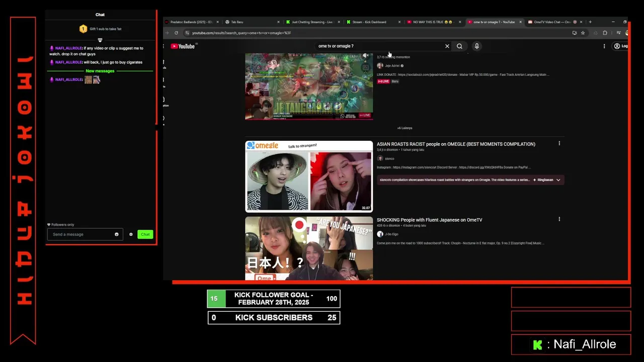Click 'Gift 1 sub to take 1st' text
Image resolution: width=644 pixels, height=362 pixels.
(x=106, y=29)
